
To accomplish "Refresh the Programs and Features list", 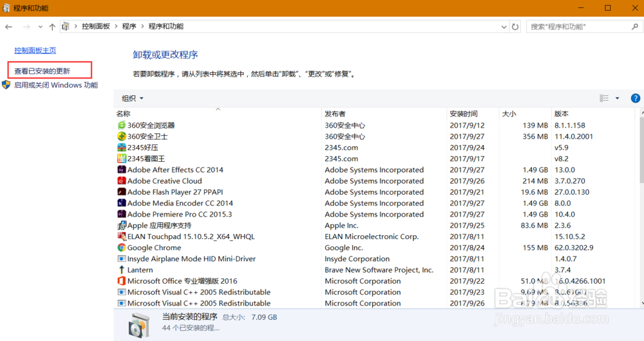I will (x=515, y=26).
